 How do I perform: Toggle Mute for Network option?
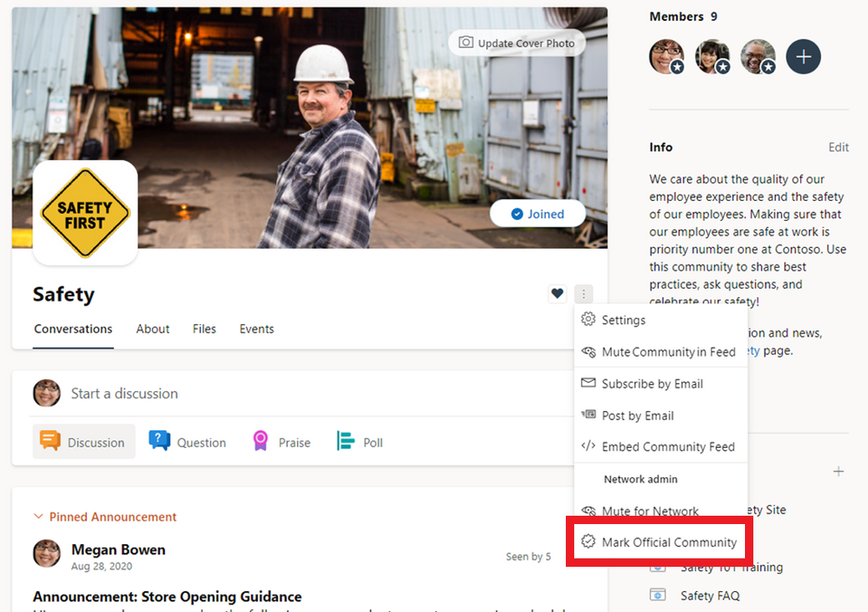650,511
